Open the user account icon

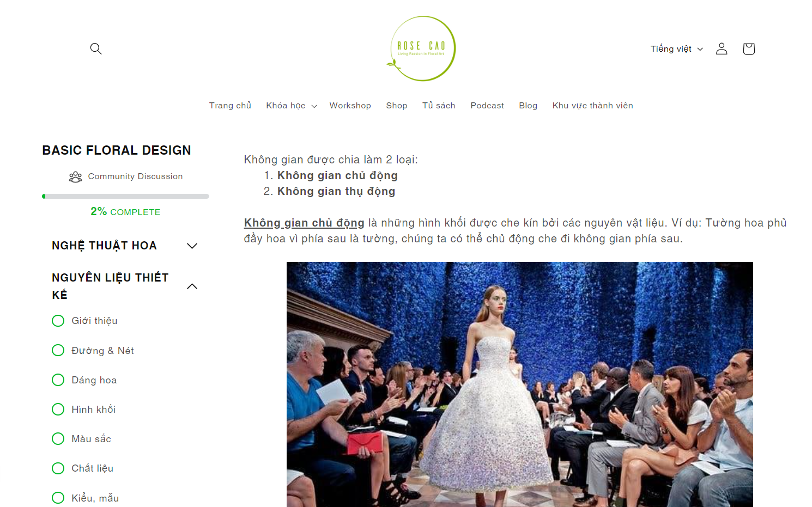tap(722, 48)
